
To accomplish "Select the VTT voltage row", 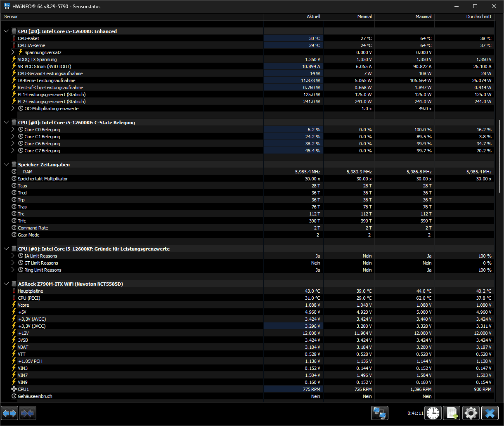I will click(248, 354).
